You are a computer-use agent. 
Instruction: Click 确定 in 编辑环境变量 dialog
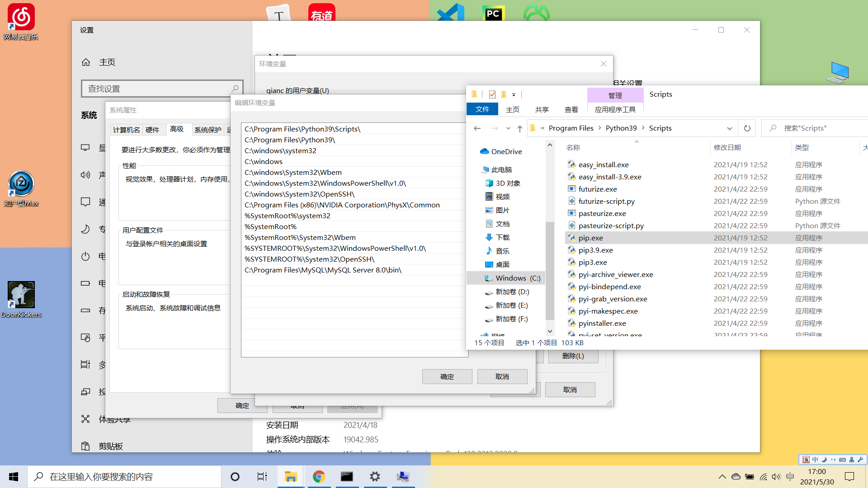447,377
